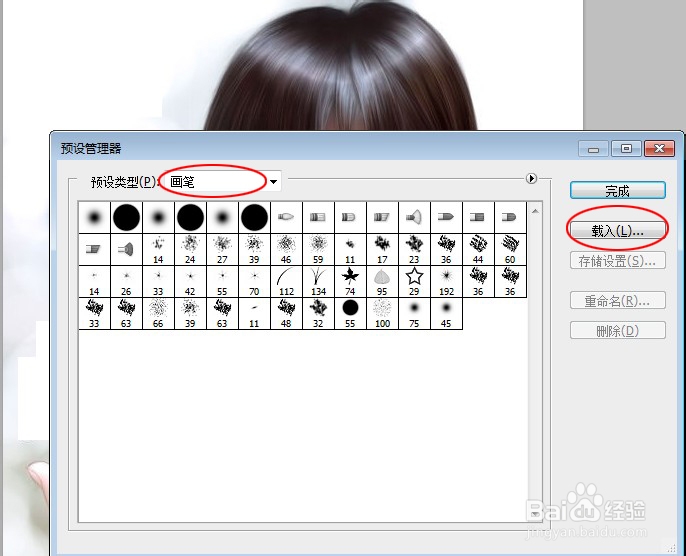Click the 载入(L)... button
Screen dimensions: 686x556
point(618,230)
